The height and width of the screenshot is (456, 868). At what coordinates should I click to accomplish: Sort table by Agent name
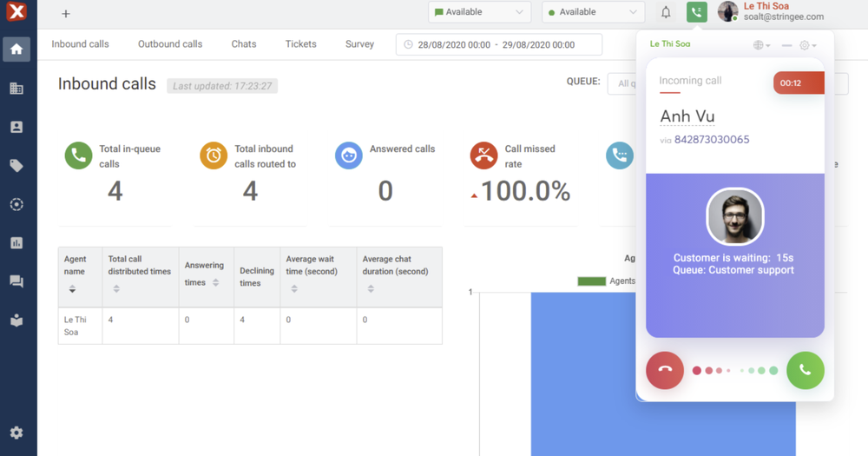73,288
